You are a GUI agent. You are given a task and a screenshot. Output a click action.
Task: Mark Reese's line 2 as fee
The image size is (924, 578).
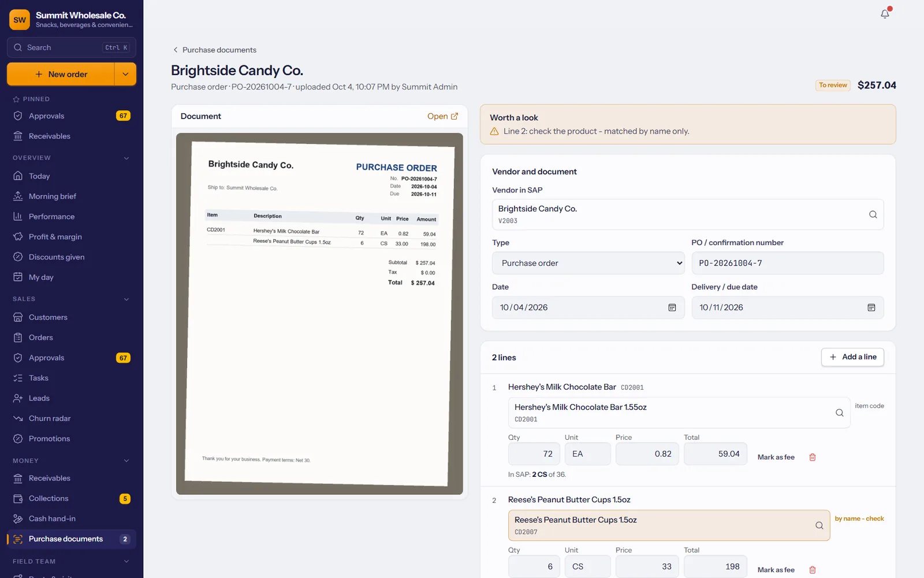click(x=776, y=570)
